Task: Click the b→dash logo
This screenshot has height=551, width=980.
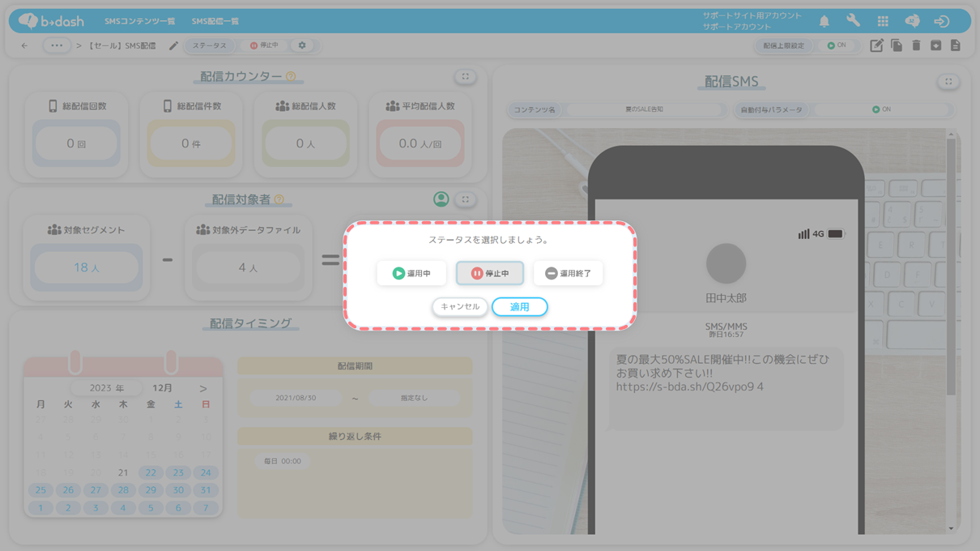Action: pyautogui.click(x=51, y=21)
